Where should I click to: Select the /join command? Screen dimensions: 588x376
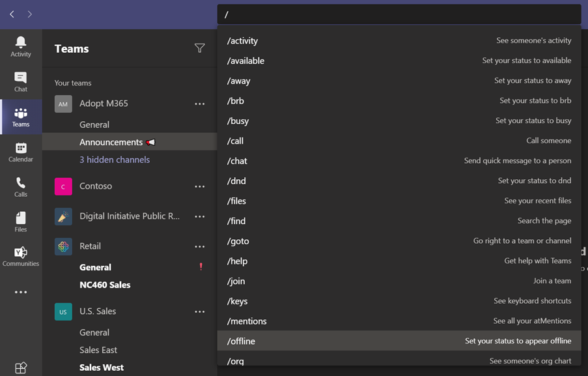point(399,281)
